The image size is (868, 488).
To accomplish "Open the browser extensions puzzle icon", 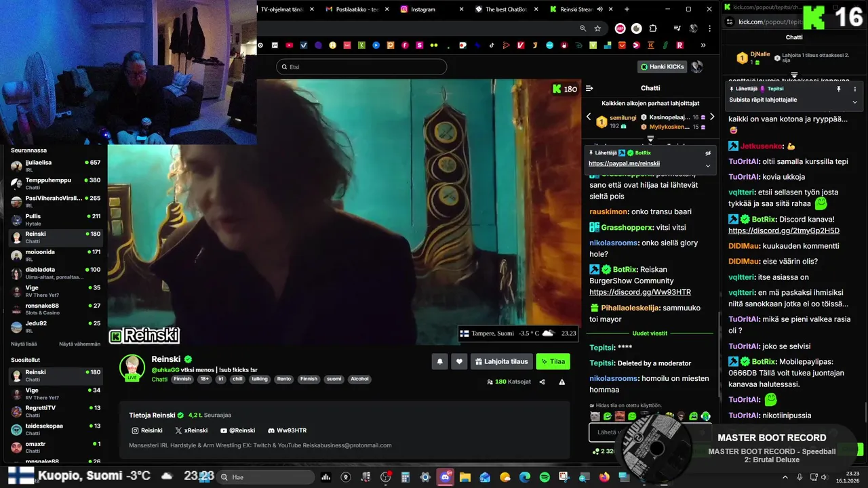I will click(x=653, y=28).
